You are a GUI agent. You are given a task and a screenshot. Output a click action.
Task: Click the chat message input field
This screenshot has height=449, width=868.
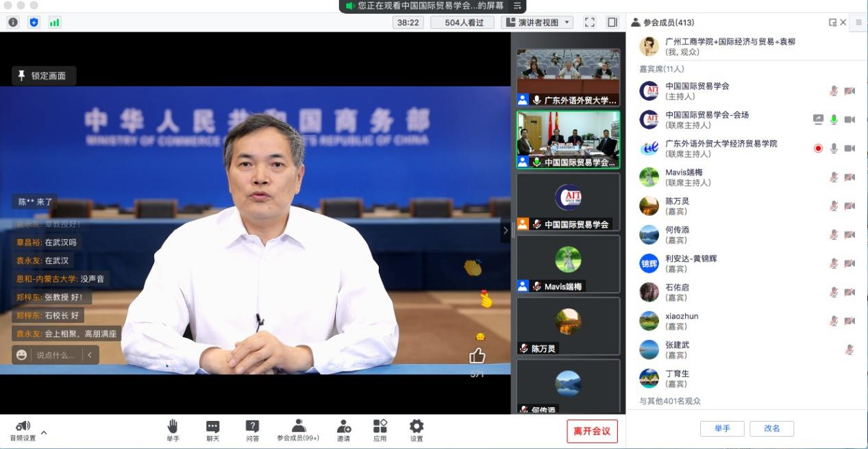(x=56, y=355)
